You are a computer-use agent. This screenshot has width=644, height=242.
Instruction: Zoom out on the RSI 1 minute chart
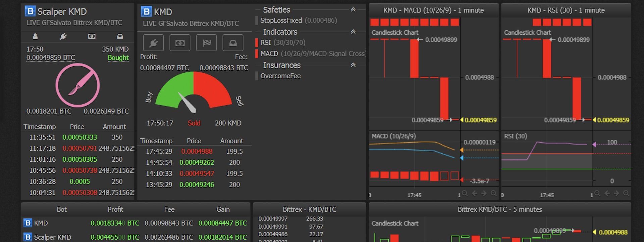597,193
